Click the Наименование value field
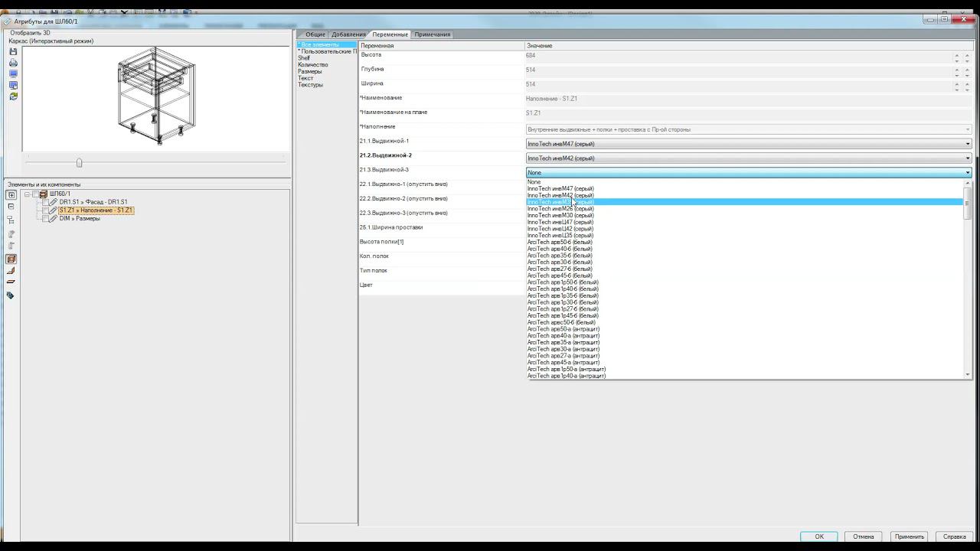980x551 pixels. [x=748, y=99]
